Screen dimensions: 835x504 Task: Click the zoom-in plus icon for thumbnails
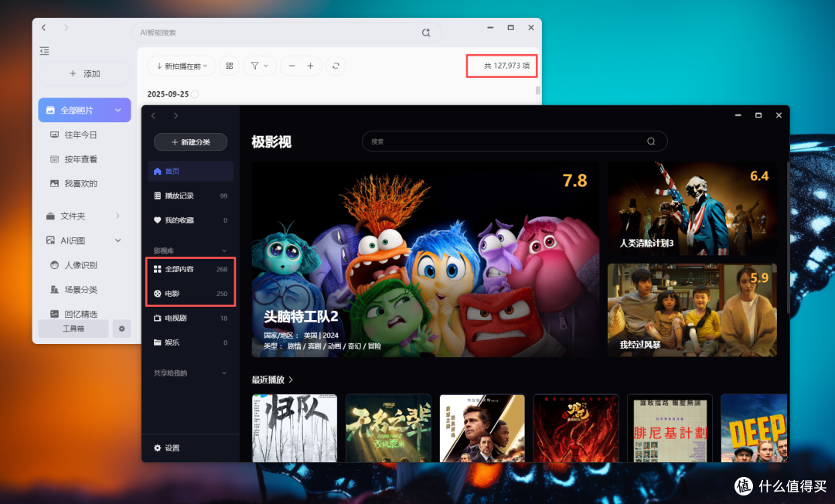point(310,66)
